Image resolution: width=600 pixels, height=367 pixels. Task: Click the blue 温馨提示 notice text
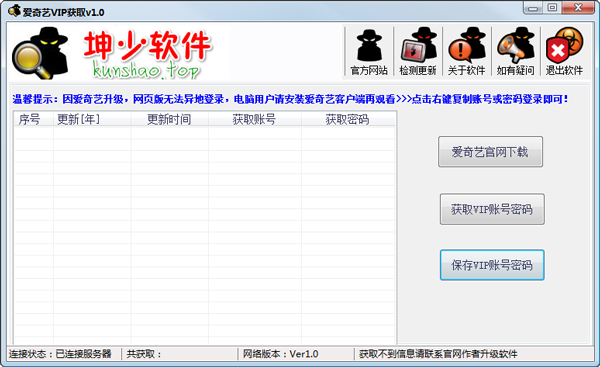[x=290, y=99]
